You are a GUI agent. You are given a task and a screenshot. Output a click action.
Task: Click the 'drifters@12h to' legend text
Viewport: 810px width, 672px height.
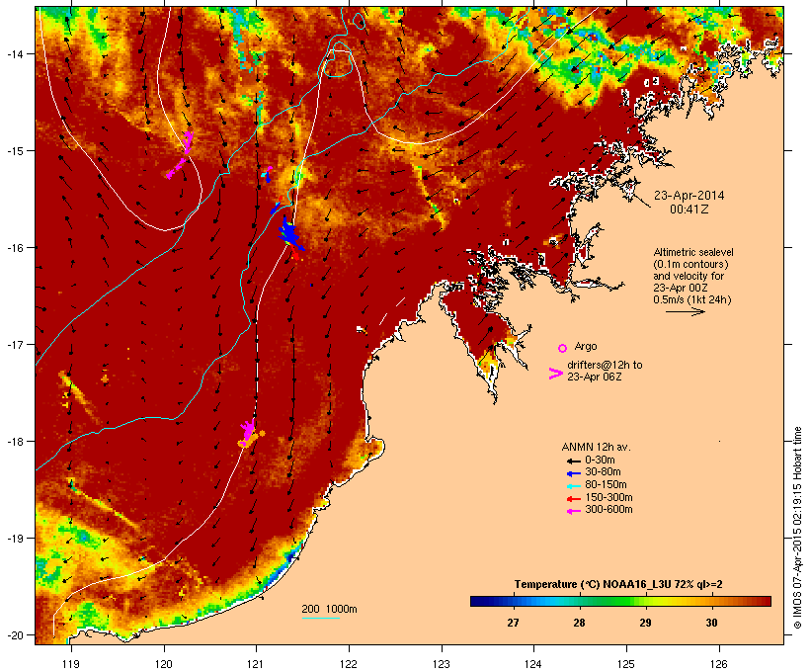tap(605, 365)
